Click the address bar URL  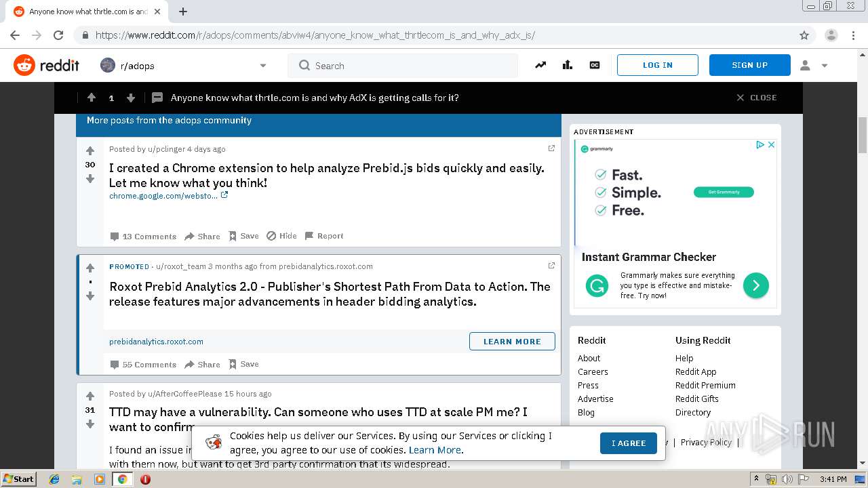tap(315, 35)
